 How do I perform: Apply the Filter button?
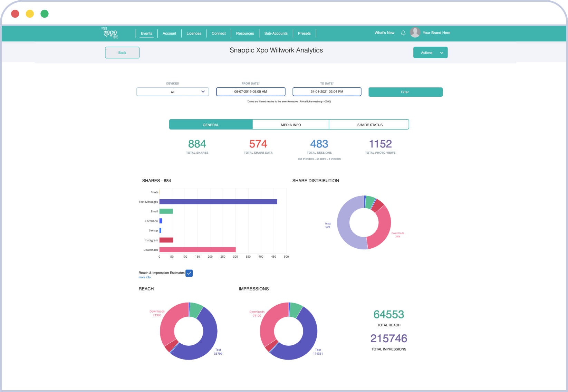pos(405,92)
